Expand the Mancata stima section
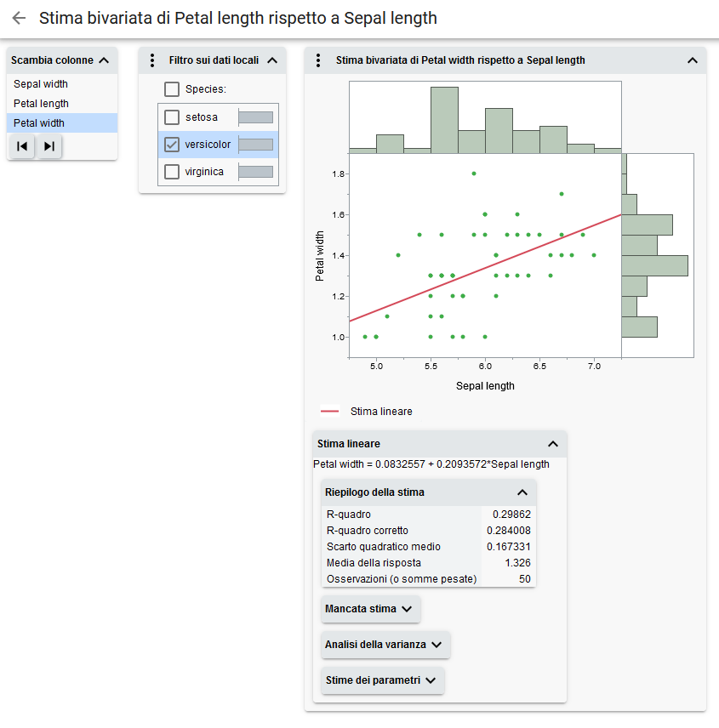This screenshot has width=719, height=728. click(x=370, y=609)
